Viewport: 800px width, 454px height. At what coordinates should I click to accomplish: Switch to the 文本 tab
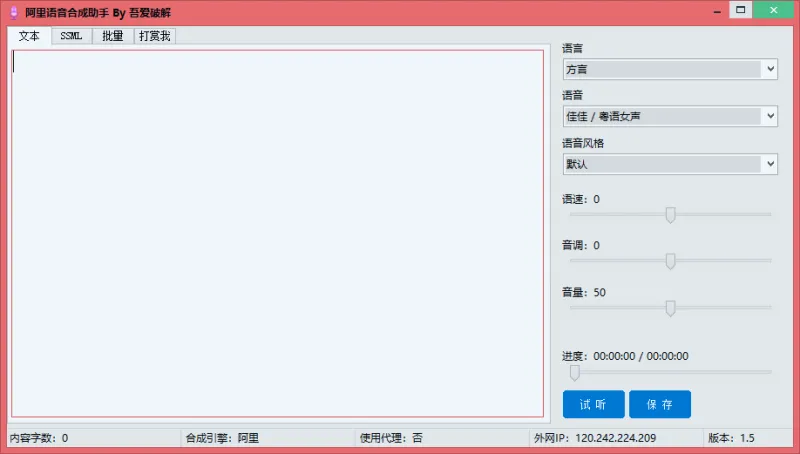click(29, 36)
